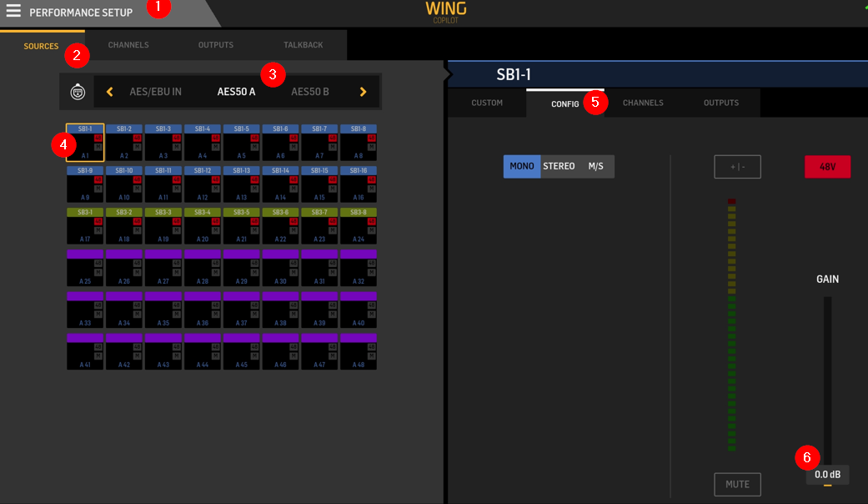Go to previous source group with left arrow
The image size is (868, 504).
tap(110, 92)
